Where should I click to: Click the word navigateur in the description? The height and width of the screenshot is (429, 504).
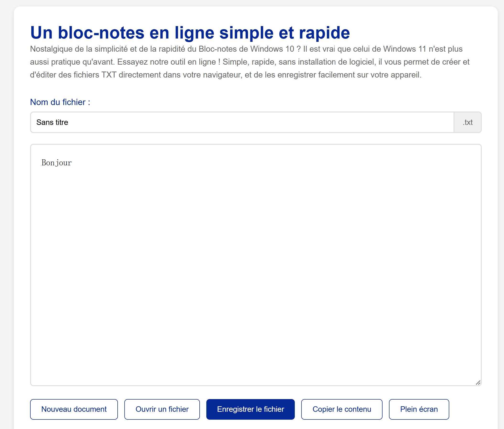[222, 75]
